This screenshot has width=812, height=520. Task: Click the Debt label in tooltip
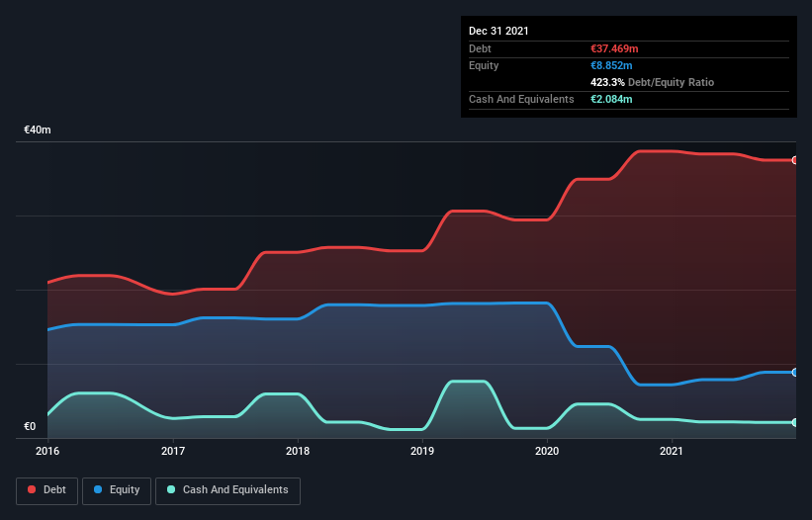480,48
